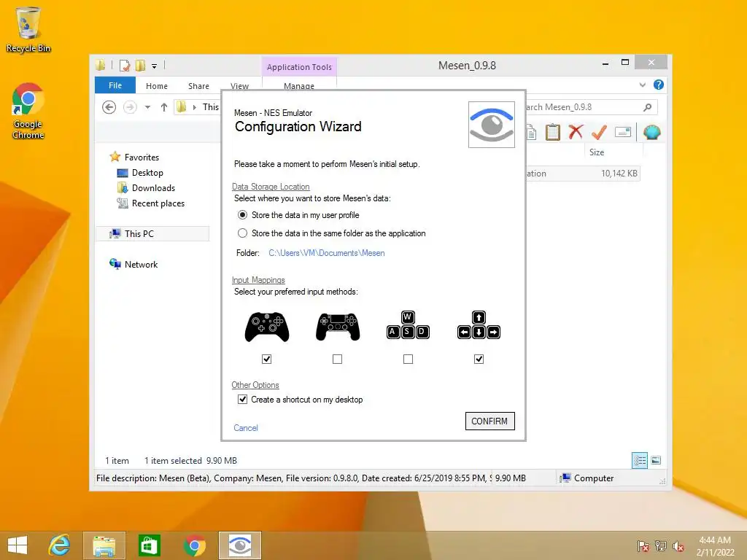Viewport: 747px width, 560px height.
Task: Open the Manage ribbon tab
Action: [298, 85]
